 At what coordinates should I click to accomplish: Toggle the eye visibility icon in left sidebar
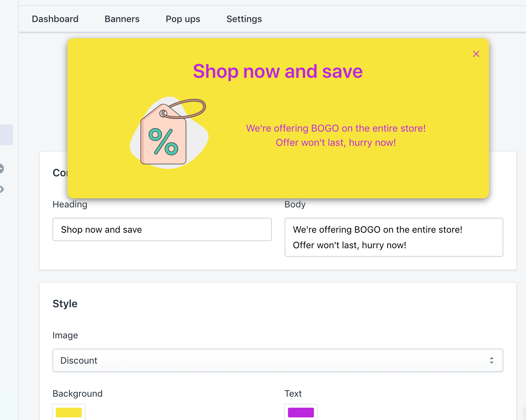(x=1, y=189)
